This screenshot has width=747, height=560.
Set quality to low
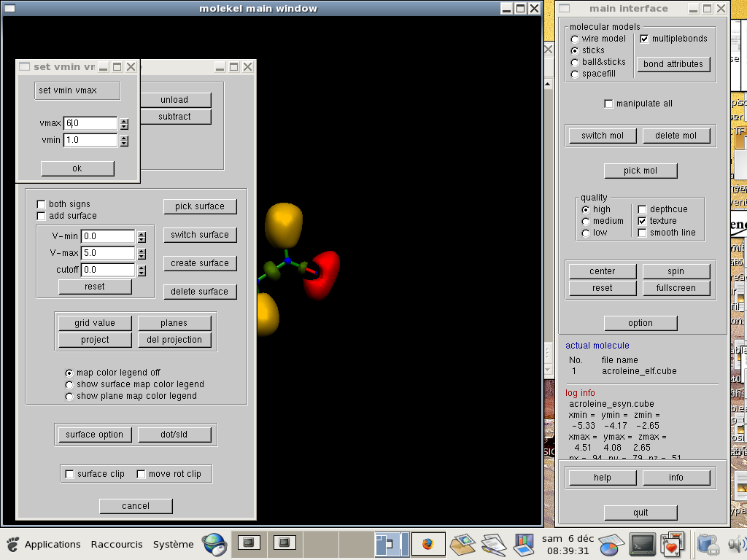[x=586, y=233]
